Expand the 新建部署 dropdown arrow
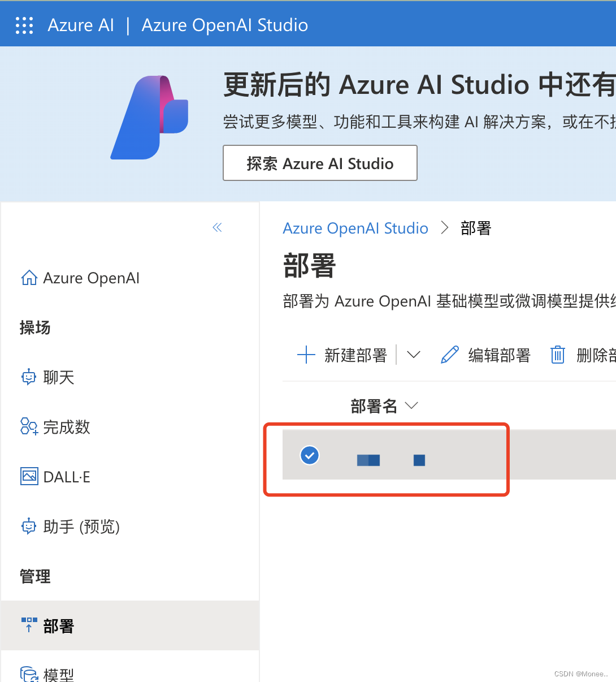This screenshot has height=682, width=616. 414,355
